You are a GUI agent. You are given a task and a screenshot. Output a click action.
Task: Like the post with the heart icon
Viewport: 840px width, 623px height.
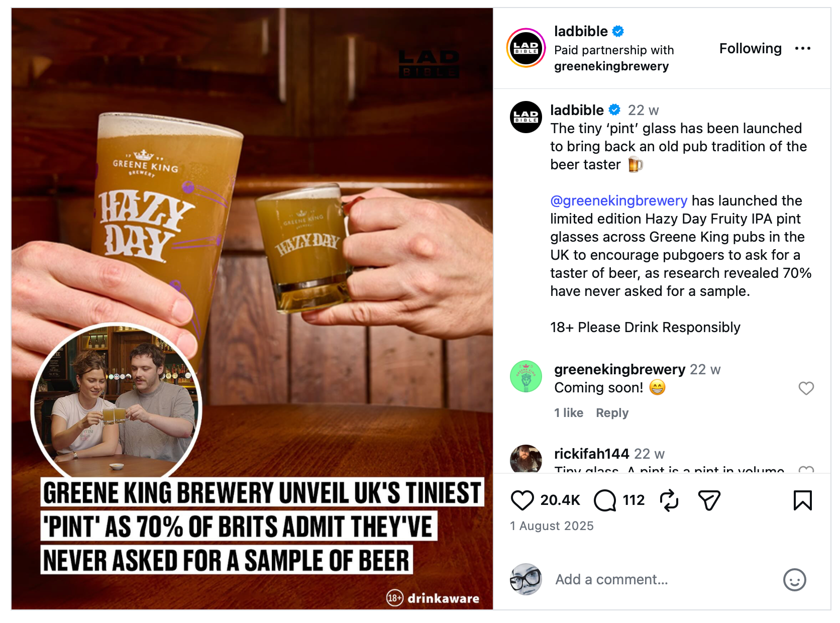click(522, 500)
